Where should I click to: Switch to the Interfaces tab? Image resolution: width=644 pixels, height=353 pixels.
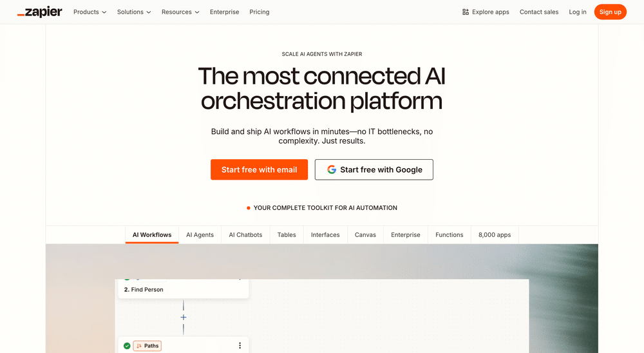coord(325,234)
